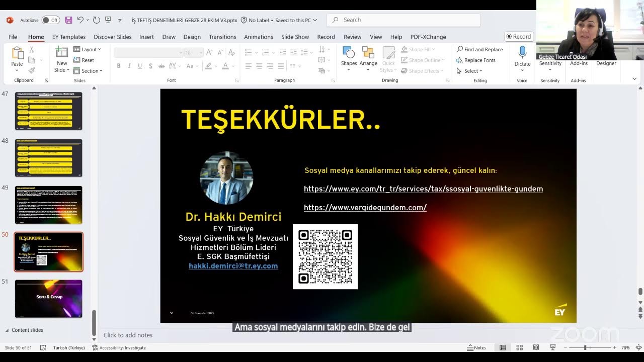Open the Select dropdown in Editing

click(x=469, y=71)
